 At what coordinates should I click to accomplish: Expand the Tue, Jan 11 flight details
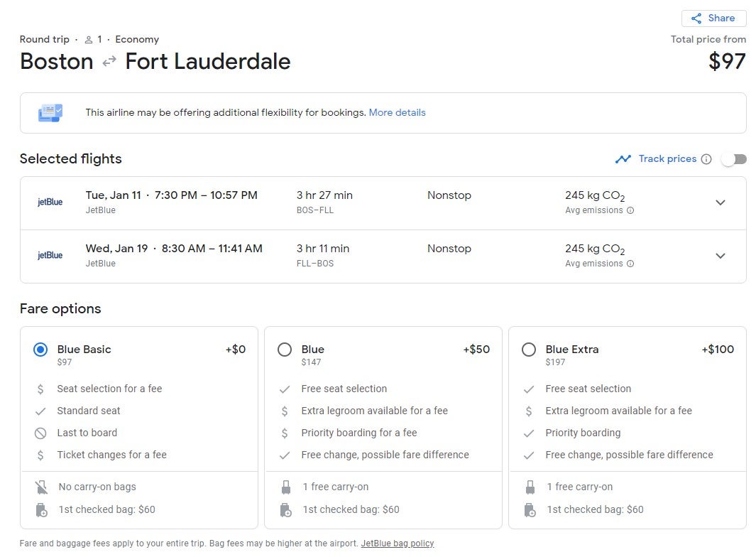(x=721, y=202)
